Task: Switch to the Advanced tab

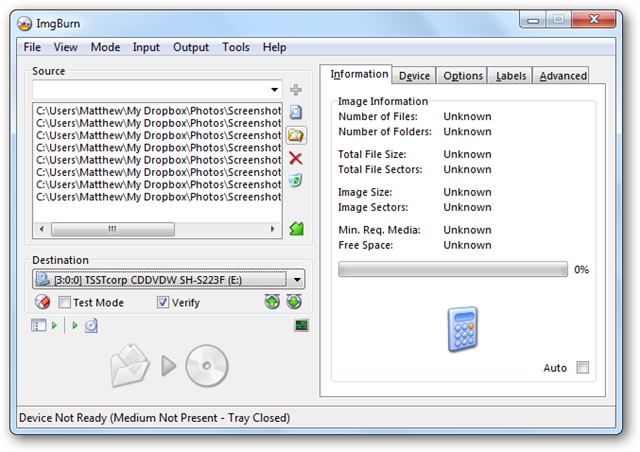Action: [x=562, y=76]
